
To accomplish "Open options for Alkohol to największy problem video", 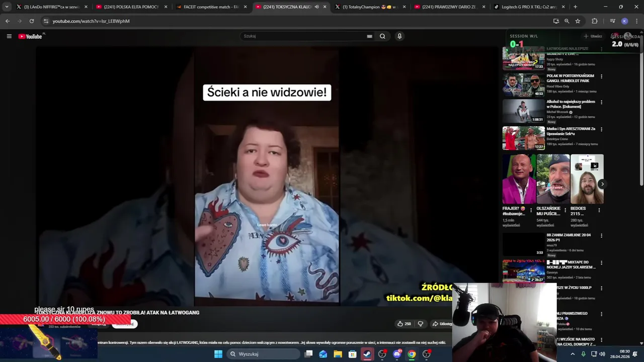I will coord(601,103).
